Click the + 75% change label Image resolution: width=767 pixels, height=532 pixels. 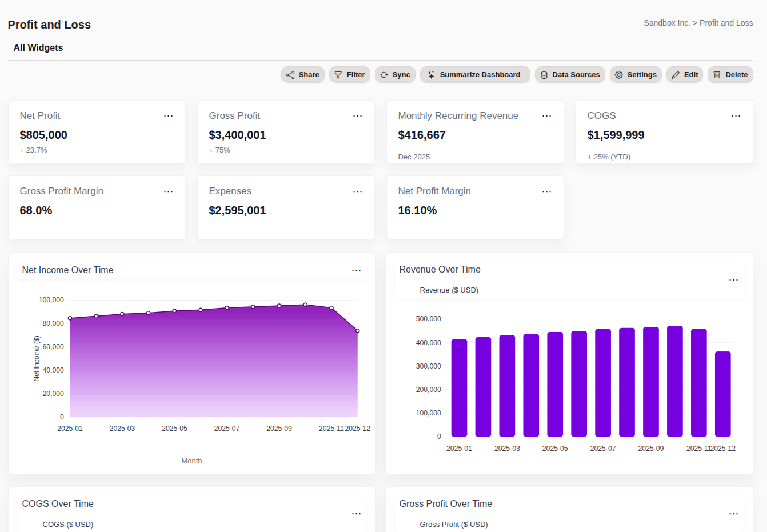point(219,150)
